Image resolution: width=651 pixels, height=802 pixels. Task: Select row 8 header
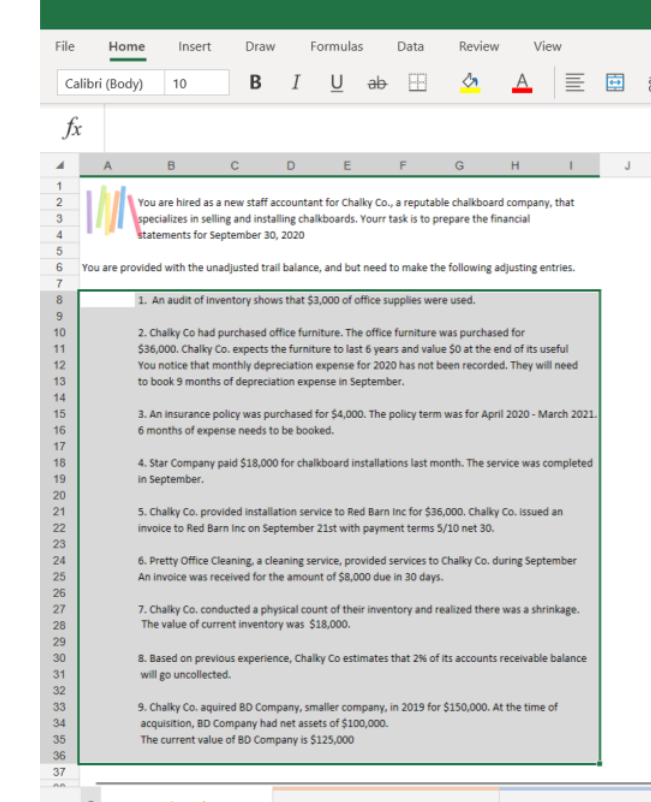pos(59,300)
